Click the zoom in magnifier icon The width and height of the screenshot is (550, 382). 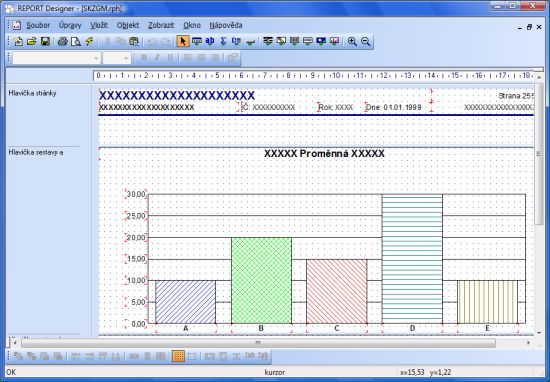(x=352, y=41)
